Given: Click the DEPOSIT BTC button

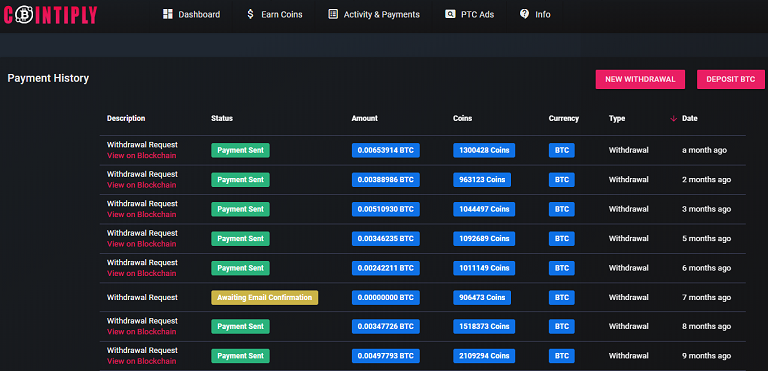Looking at the screenshot, I should pos(731,79).
